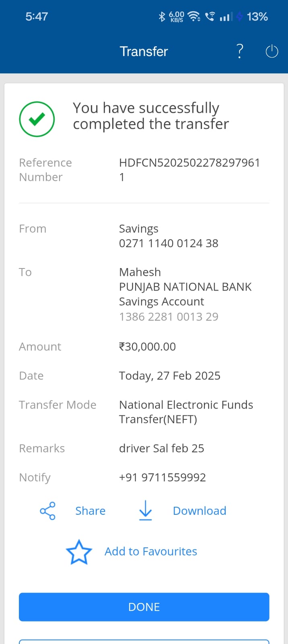This screenshot has height=644, width=288.
Task: Open the Share link
Action: tap(90, 511)
